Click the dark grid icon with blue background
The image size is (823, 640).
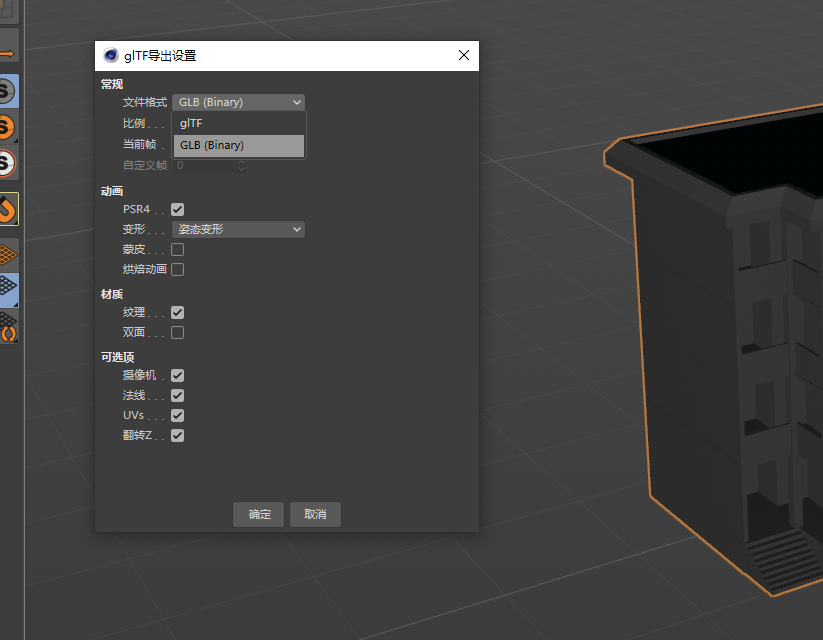[8, 288]
